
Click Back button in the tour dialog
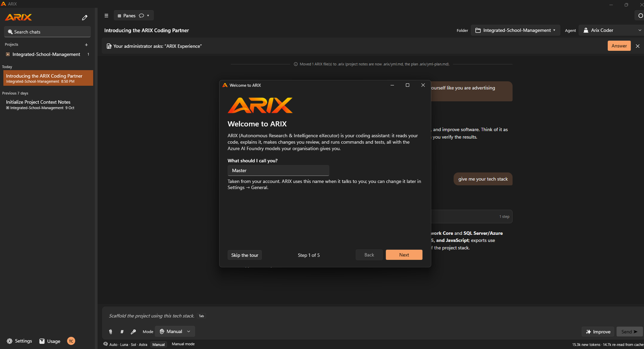coord(369,255)
